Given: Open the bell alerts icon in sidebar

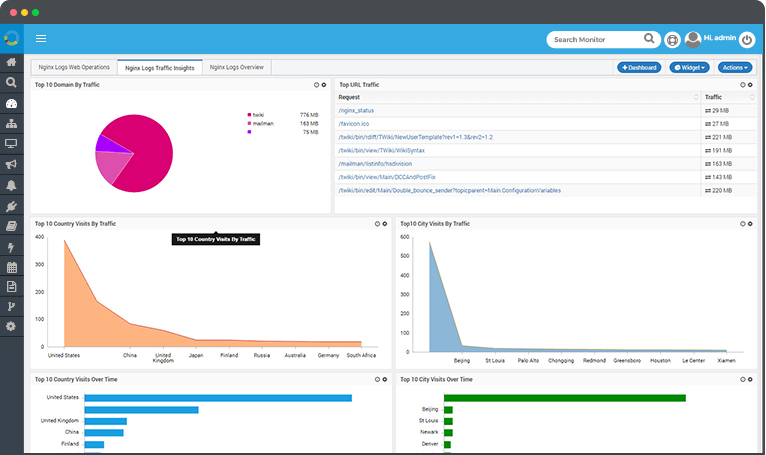Looking at the screenshot, I should tap(11, 185).
